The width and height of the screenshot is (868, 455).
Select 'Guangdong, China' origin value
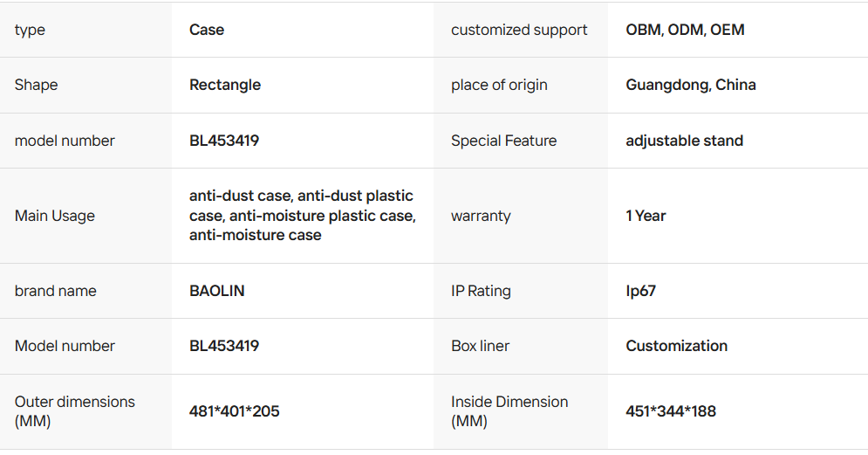[x=691, y=85]
